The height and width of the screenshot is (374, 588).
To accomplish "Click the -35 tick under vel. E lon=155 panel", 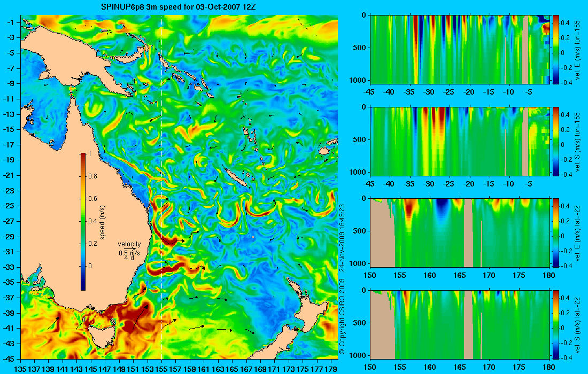I will click(409, 92).
